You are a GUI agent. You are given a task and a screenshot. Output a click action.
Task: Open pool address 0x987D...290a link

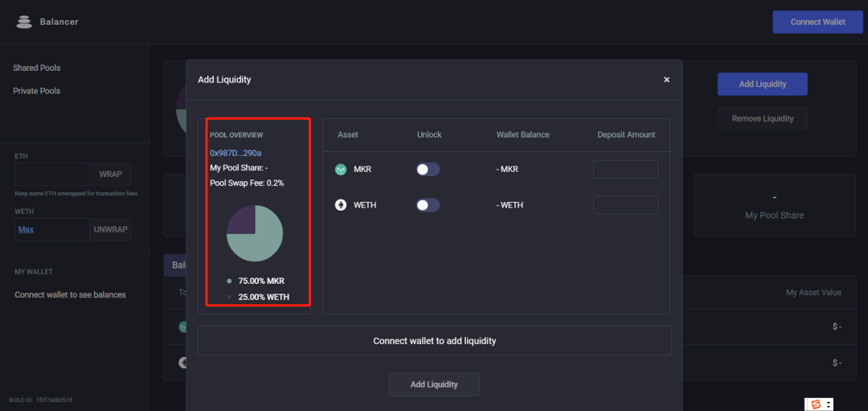tap(235, 152)
